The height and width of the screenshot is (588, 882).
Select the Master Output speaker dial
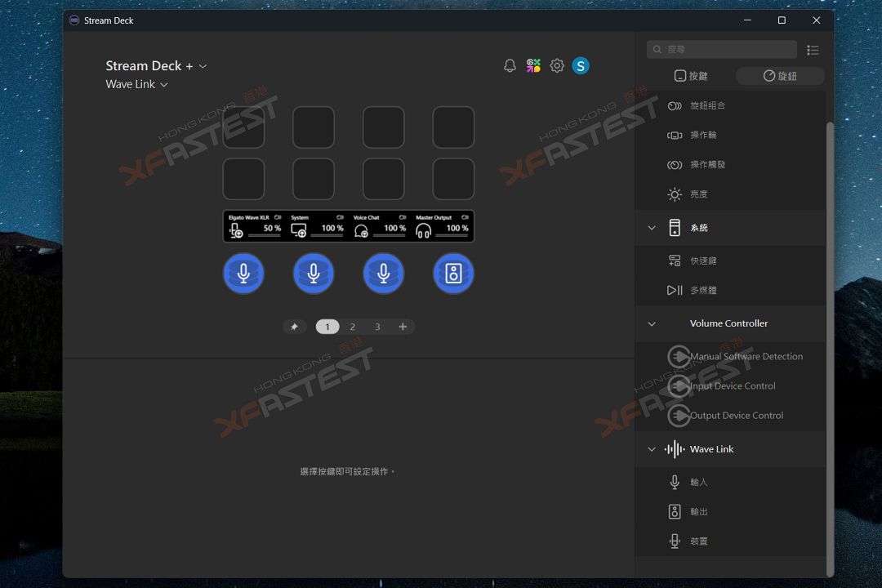click(453, 274)
